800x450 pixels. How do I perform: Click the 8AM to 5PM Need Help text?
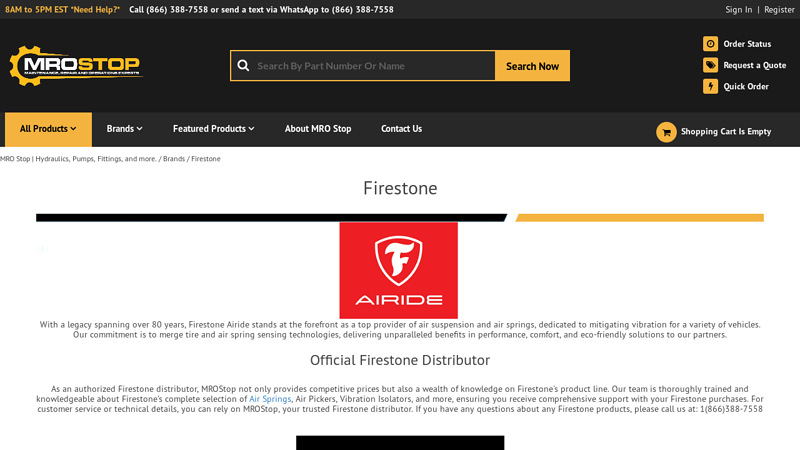point(62,10)
